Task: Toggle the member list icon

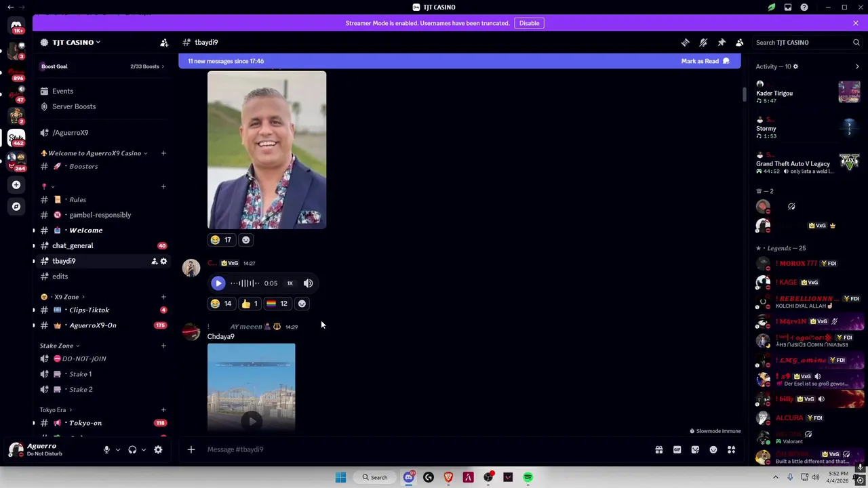Action: pos(740,42)
